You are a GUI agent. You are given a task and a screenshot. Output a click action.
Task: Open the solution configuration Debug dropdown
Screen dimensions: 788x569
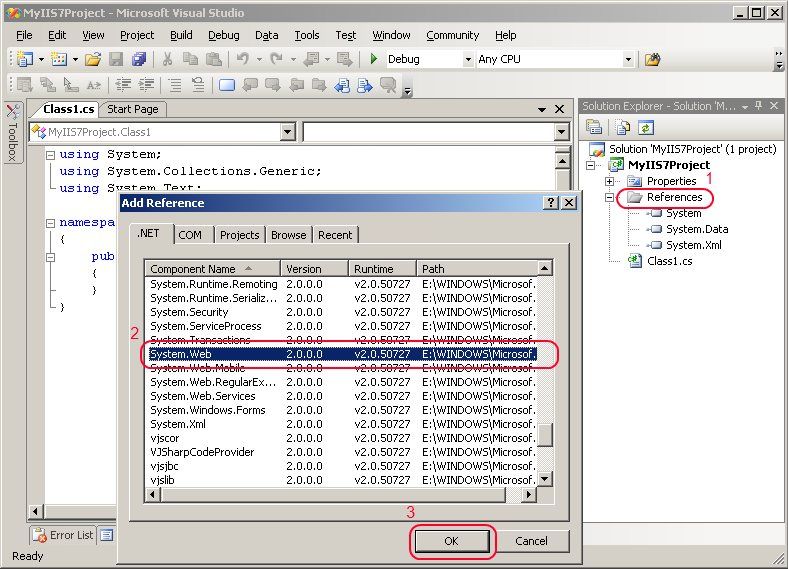coord(468,59)
